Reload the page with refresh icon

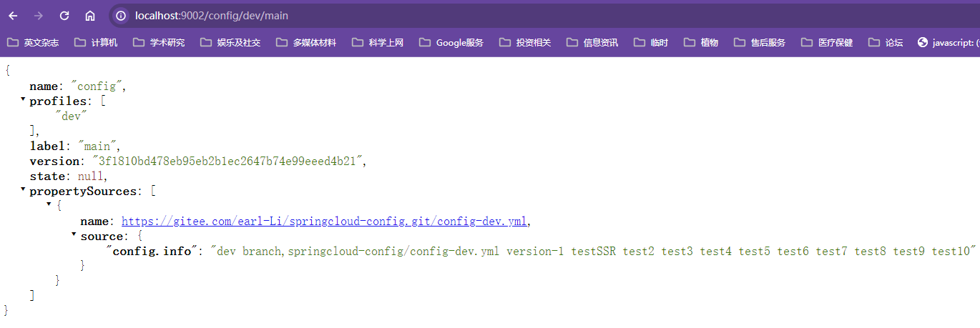tap(64, 16)
